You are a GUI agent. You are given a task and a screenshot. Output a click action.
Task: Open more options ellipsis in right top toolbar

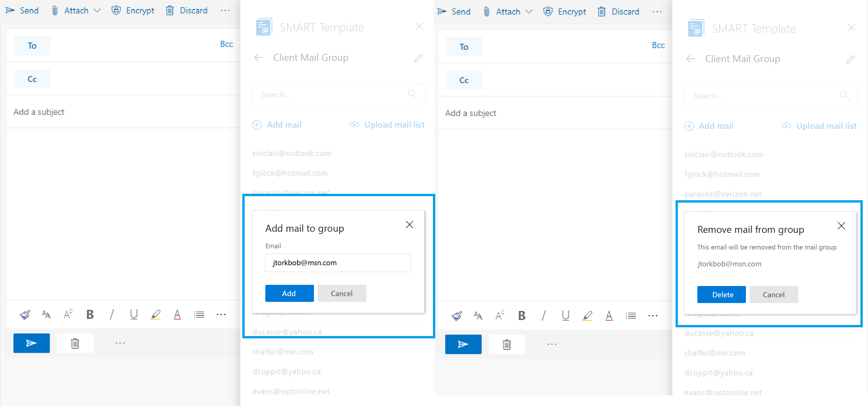click(x=657, y=11)
